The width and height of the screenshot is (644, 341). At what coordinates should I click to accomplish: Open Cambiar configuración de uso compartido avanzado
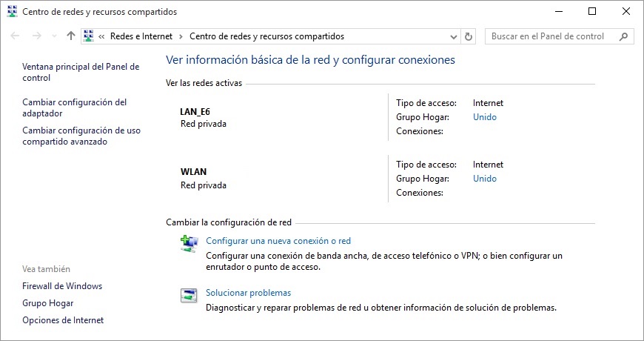[81, 136]
